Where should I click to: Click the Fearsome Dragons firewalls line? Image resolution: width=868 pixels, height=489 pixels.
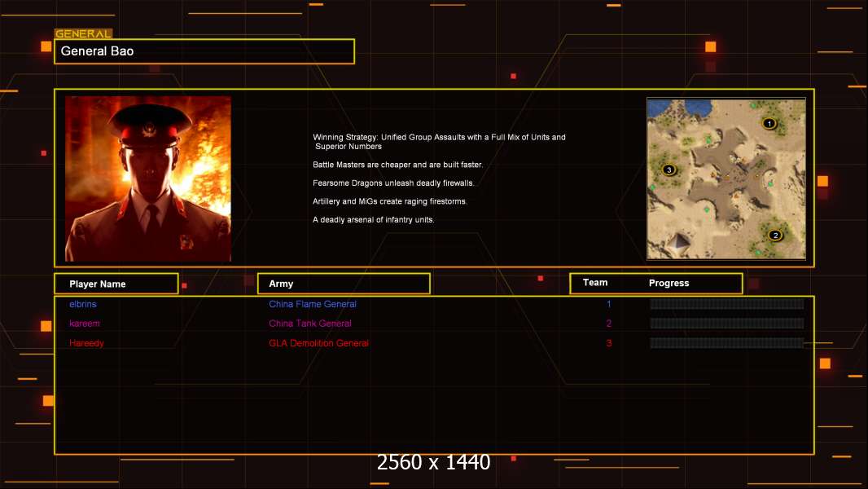(x=393, y=183)
